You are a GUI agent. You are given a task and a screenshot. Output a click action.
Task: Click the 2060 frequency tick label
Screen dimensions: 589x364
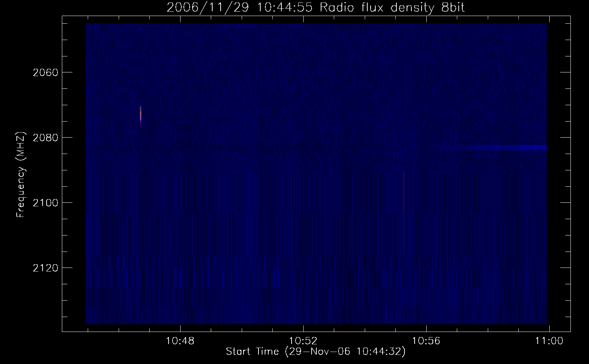point(45,72)
